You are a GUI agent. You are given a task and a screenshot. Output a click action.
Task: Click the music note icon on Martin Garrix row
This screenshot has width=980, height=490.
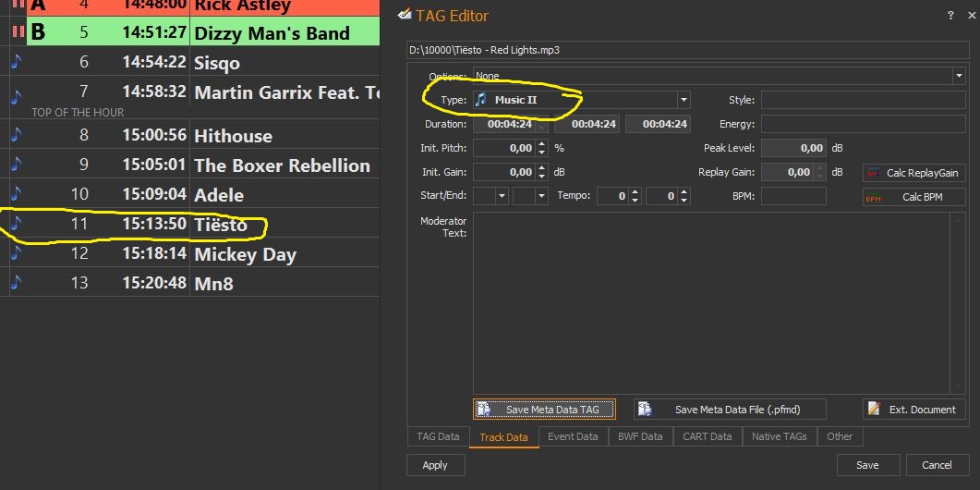(x=16, y=96)
